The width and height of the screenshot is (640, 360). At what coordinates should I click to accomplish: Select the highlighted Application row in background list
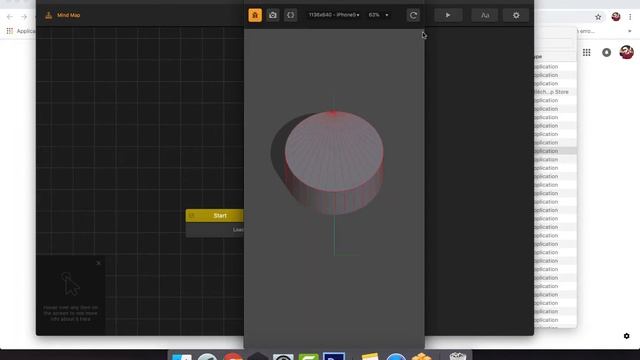point(555,151)
